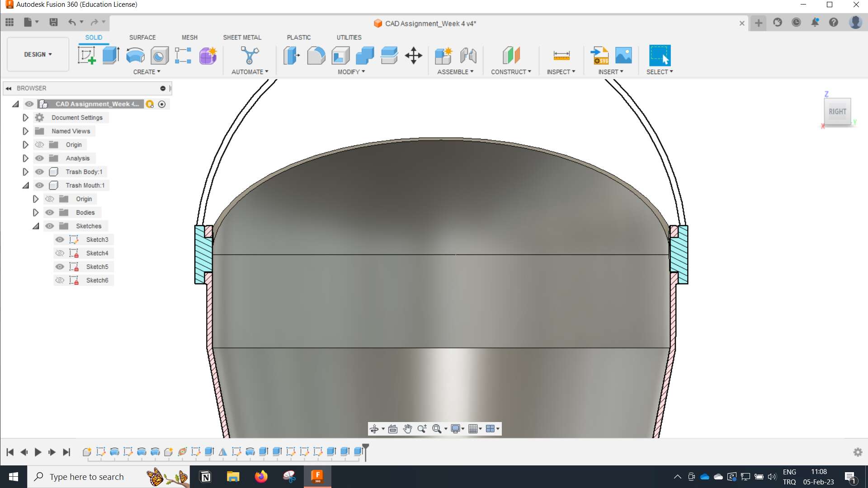Activate the Select tool icon
Viewport: 868px width, 488px height.
tap(660, 56)
